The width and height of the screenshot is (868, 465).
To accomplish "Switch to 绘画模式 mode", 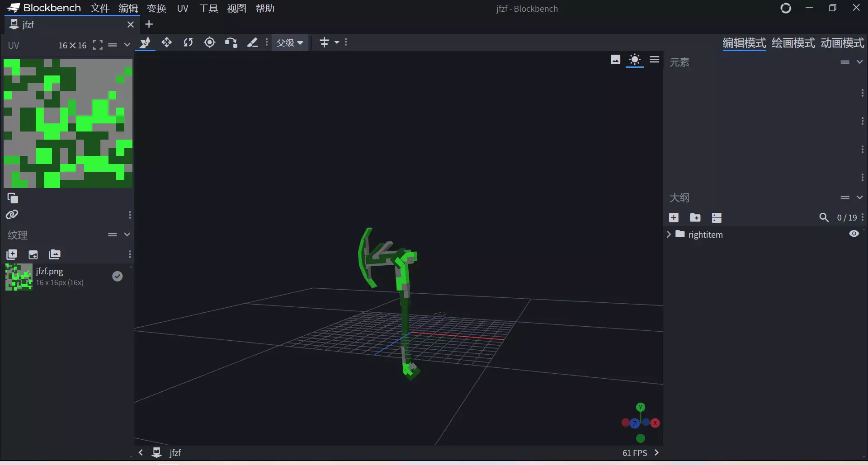I will (x=793, y=43).
